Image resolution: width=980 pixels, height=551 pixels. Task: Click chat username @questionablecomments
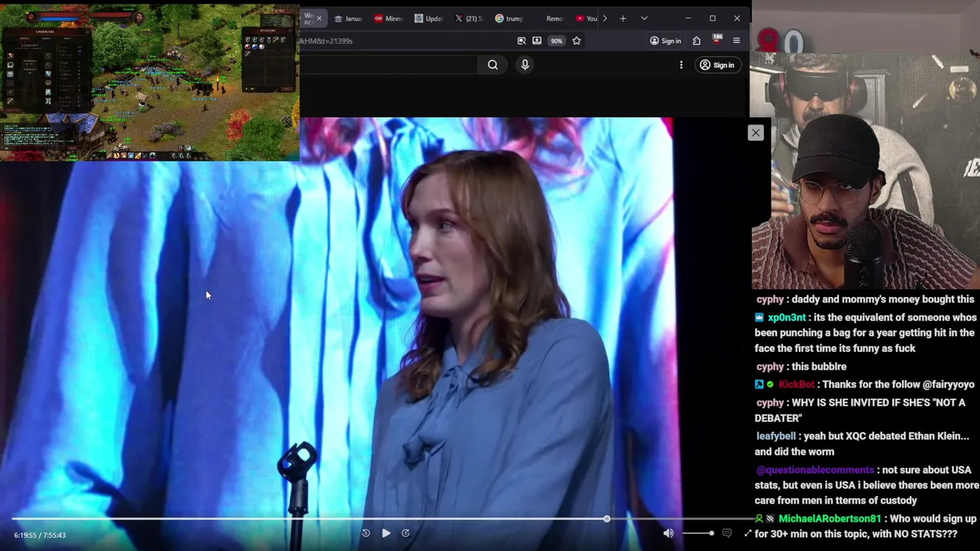point(815,470)
